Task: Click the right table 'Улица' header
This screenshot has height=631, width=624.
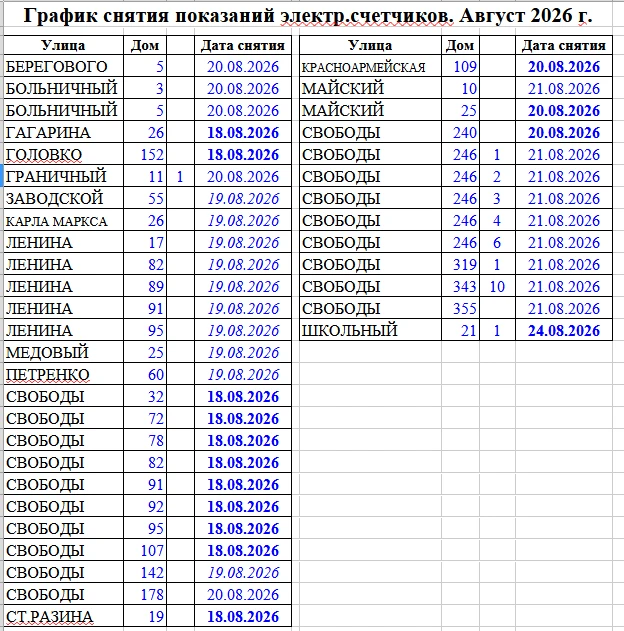Action: click(x=371, y=45)
